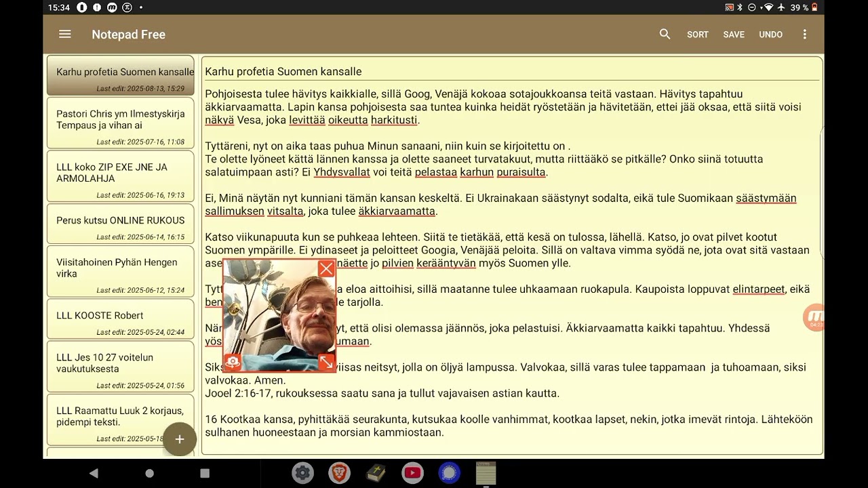
Task: Tap underlined word levittää in note
Action: [307, 120]
